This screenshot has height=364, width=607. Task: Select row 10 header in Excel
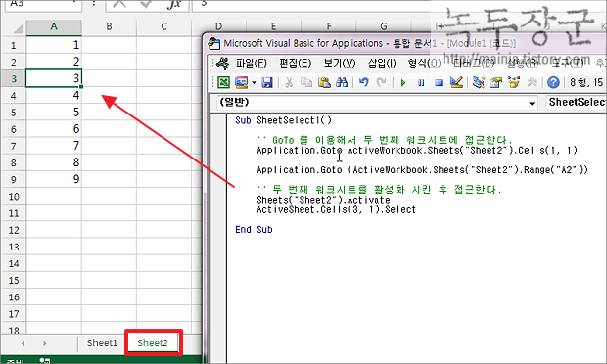tap(14, 197)
